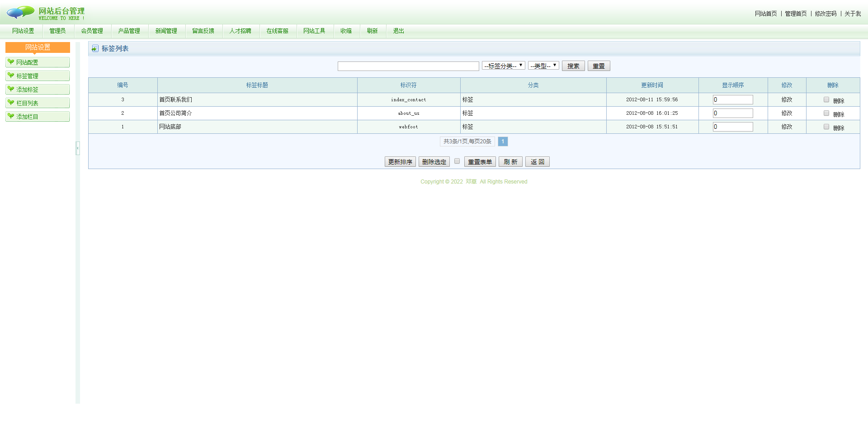868x424 pixels.
Task: Open the 类型 dropdown
Action: click(543, 66)
